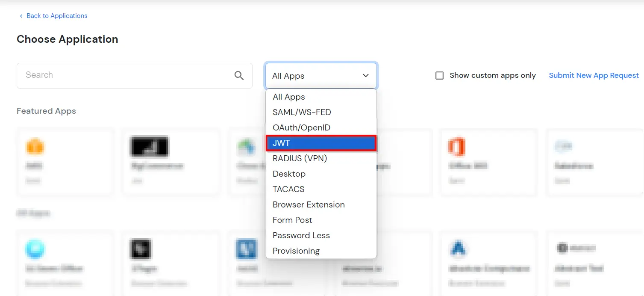Open the black BigCommerce featured app icon
Image resolution: width=644 pixels, height=296 pixels.
pos(149,146)
